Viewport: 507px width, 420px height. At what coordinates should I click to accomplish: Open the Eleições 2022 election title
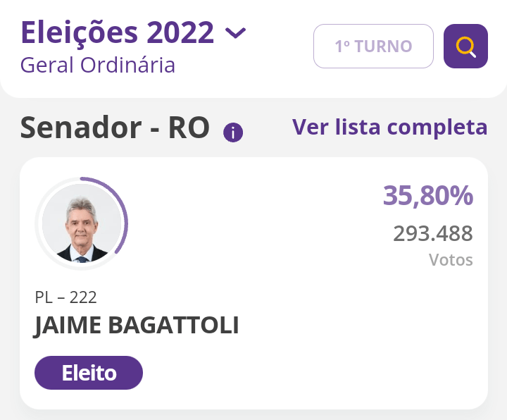coord(118,32)
